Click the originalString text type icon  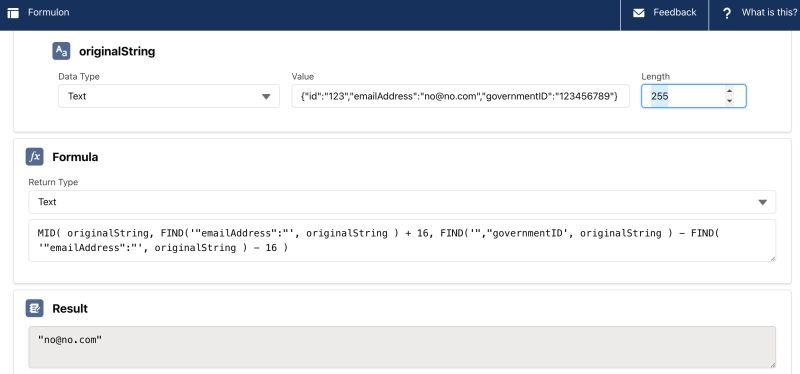coord(61,51)
